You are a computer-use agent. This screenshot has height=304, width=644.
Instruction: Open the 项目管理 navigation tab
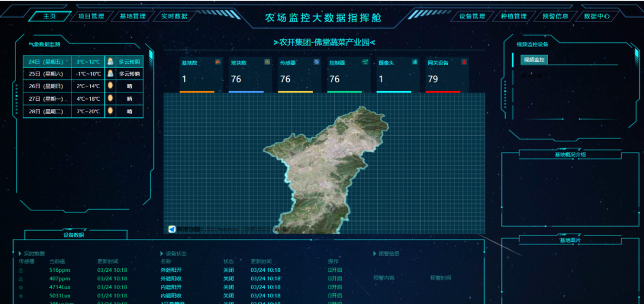[91, 17]
